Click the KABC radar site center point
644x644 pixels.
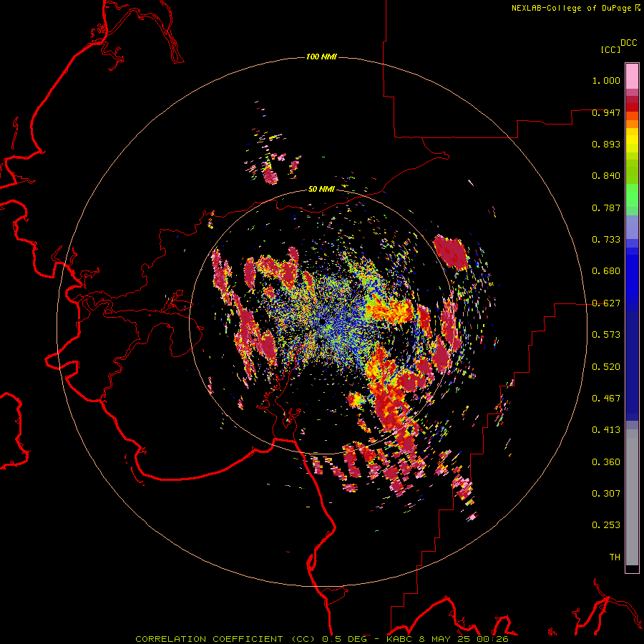tap(323, 321)
